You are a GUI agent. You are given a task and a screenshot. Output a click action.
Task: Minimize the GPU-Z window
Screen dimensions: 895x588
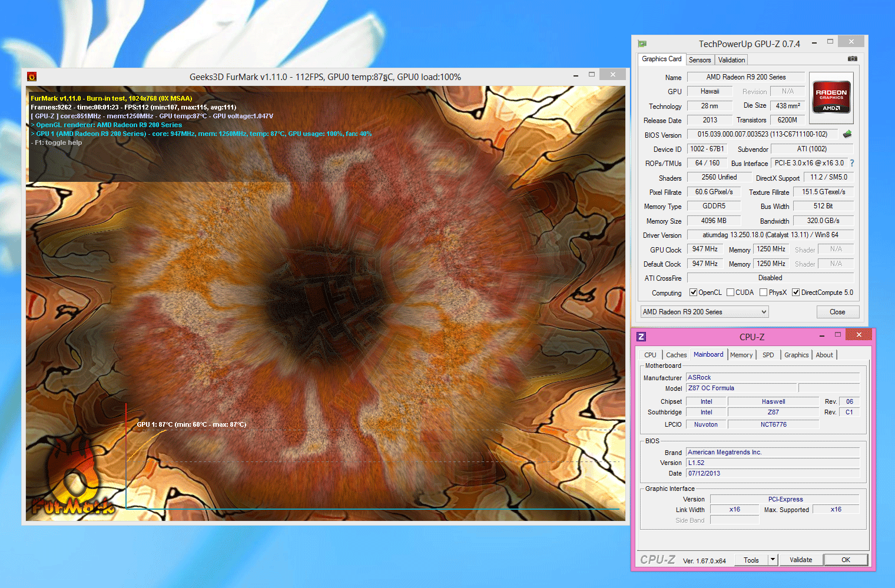pos(814,43)
